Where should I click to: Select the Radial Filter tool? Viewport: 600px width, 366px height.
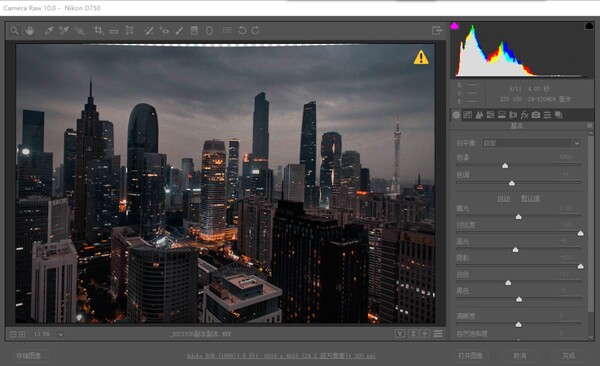(209, 30)
